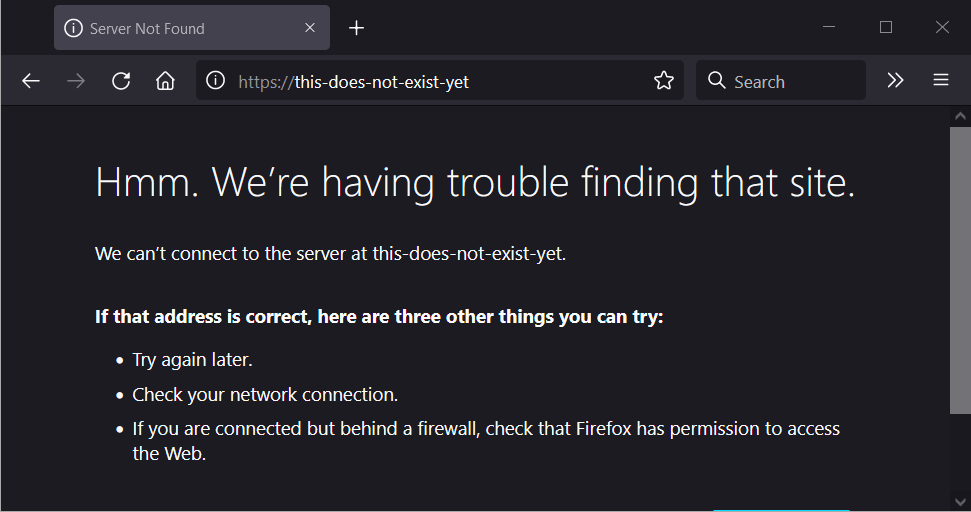Close the Server Not Found tab

(x=310, y=28)
